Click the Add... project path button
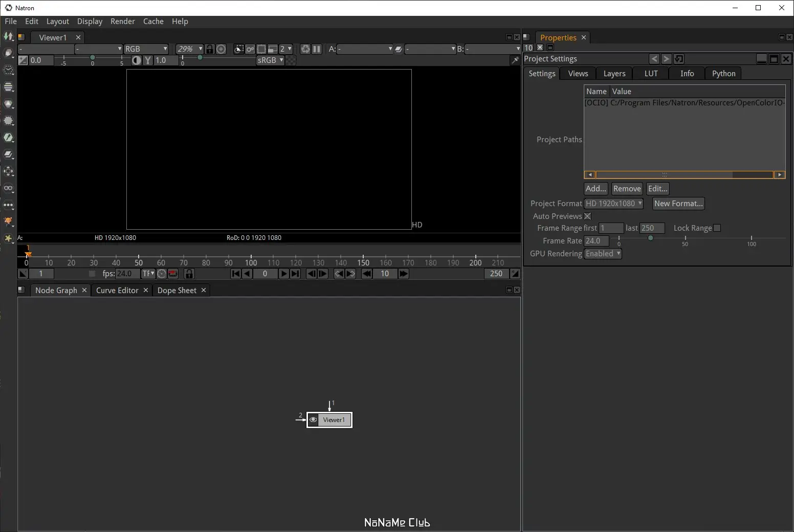Image resolution: width=794 pixels, height=532 pixels. (x=596, y=189)
